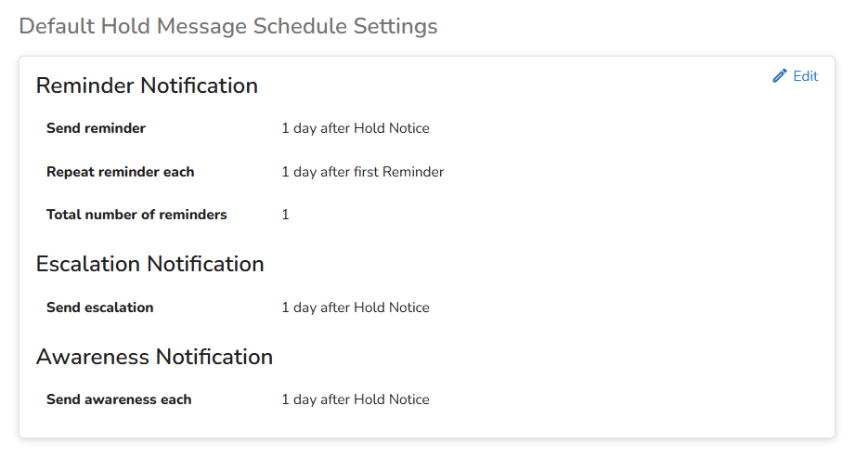868x471 pixels.
Task: Click the word Escalation in the section heading
Action: click(88, 264)
